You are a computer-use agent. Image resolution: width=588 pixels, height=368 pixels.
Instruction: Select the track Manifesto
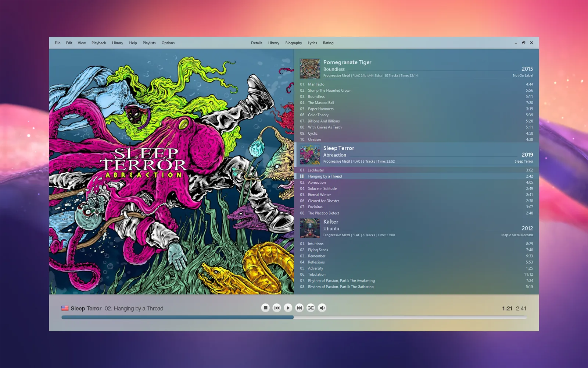click(416, 84)
